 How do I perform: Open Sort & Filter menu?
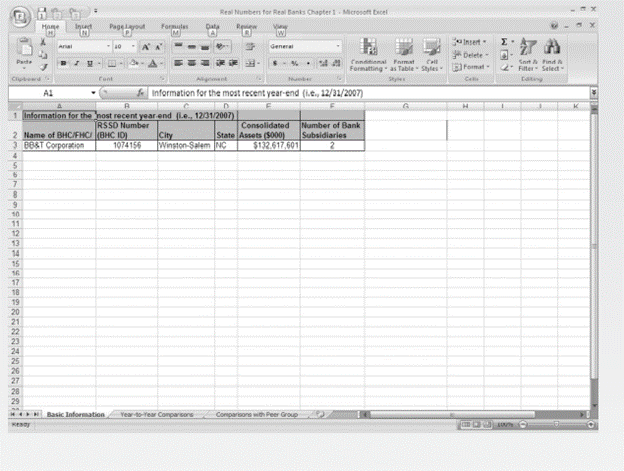click(x=528, y=55)
